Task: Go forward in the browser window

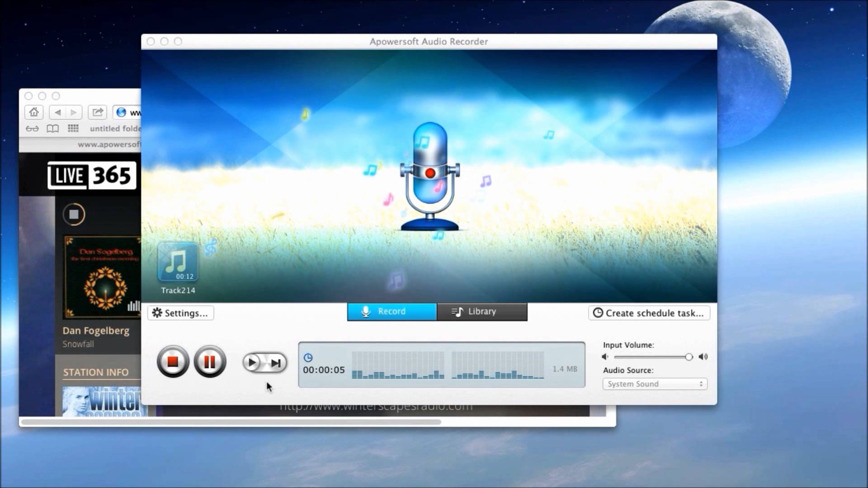Action: (74, 112)
